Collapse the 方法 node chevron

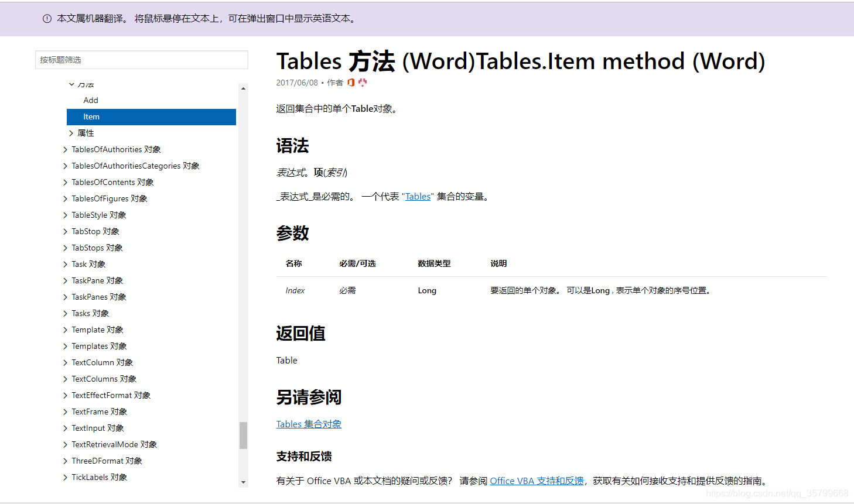[71, 84]
